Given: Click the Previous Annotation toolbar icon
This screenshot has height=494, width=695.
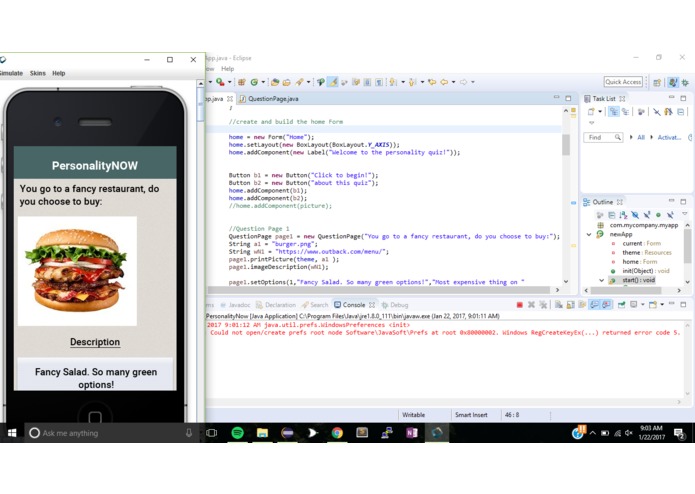Looking at the screenshot, I should pos(413,82).
